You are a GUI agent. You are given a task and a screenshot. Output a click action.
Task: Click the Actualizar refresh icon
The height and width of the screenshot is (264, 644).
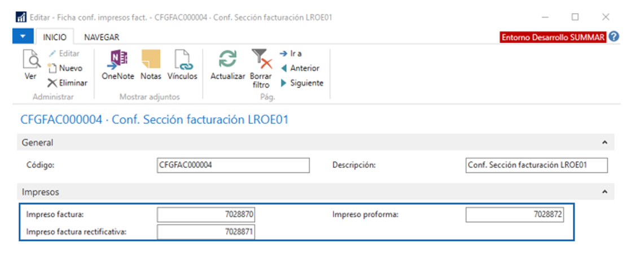(x=227, y=60)
